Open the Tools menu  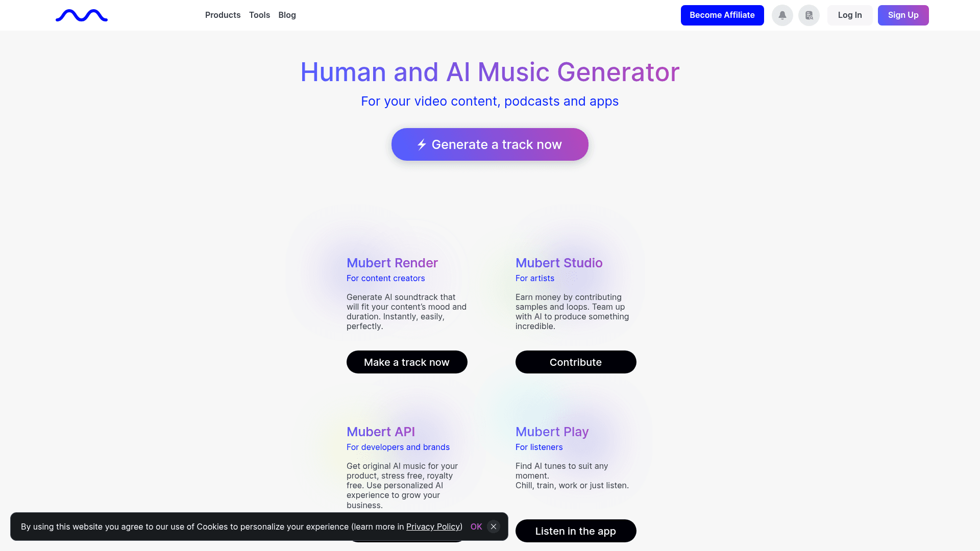[259, 15]
